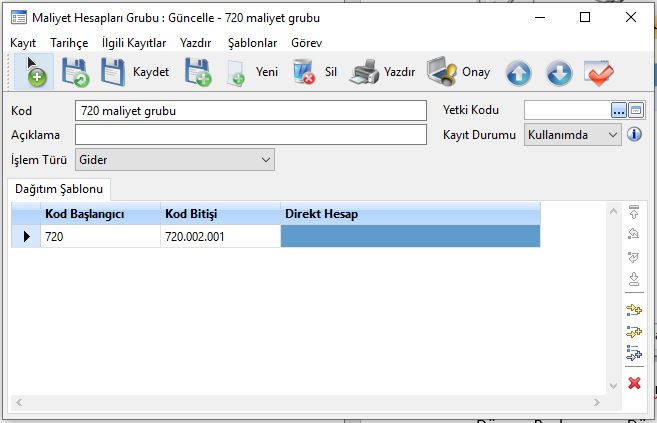This screenshot has height=423, width=657.
Task: Open the Şablonlar menu
Action: click(x=252, y=43)
